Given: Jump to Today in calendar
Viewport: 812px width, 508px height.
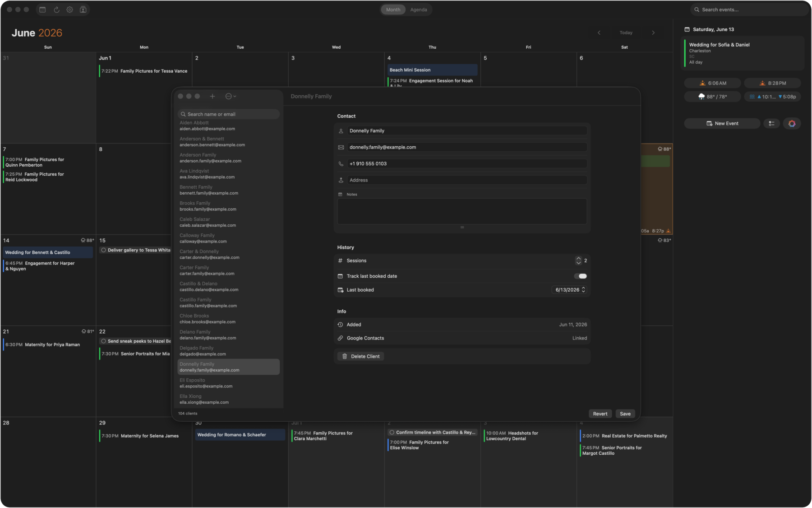Looking at the screenshot, I should pos(626,33).
